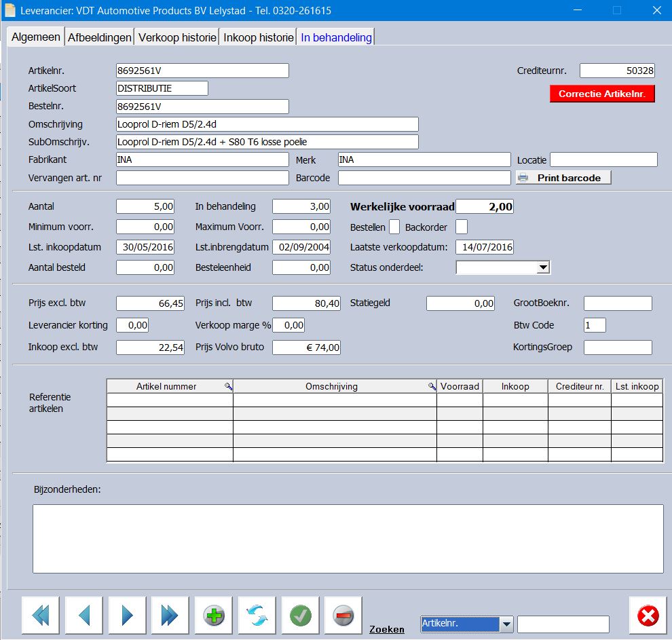
Task: Click search icon in Artikel nummer column header
Action: (229, 386)
